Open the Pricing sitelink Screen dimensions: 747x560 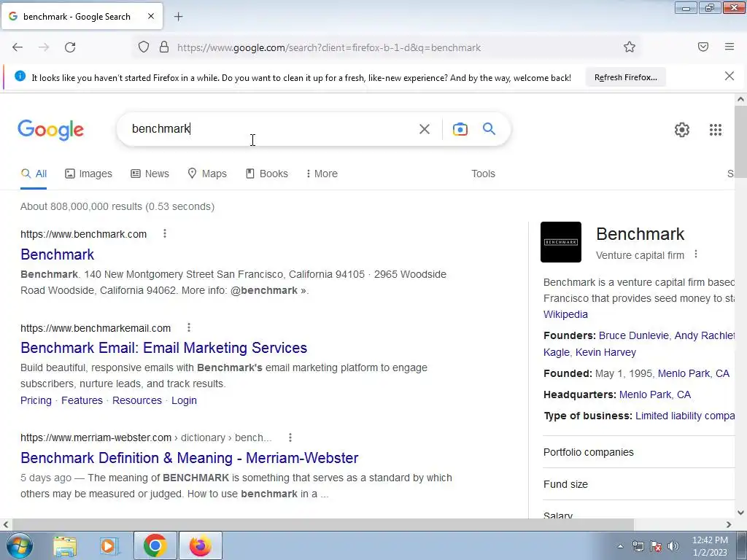tap(36, 400)
